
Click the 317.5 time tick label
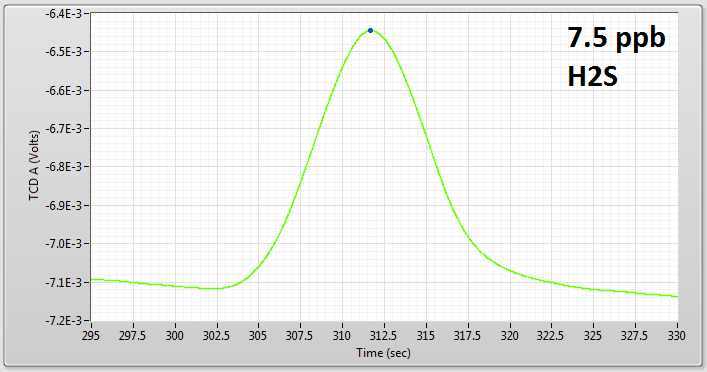pyautogui.click(x=468, y=336)
